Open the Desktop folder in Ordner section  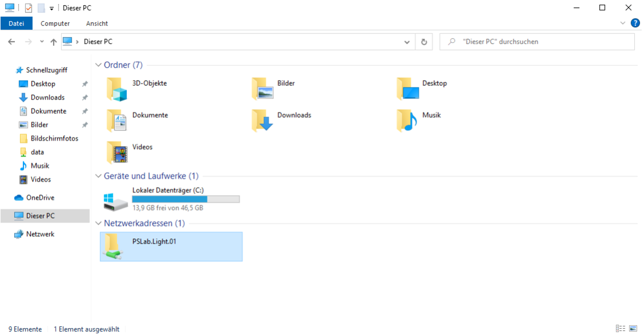pos(408,89)
